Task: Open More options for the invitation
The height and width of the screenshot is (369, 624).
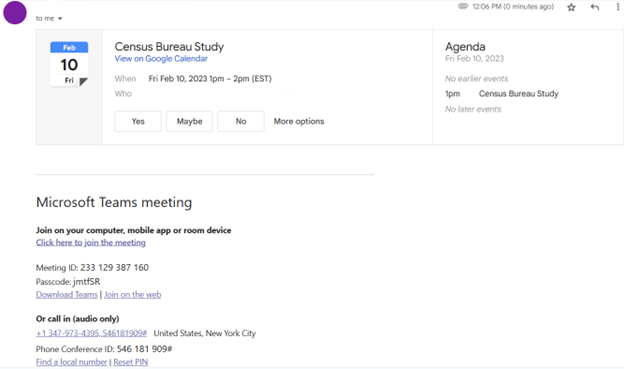Action: coord(299,121)
